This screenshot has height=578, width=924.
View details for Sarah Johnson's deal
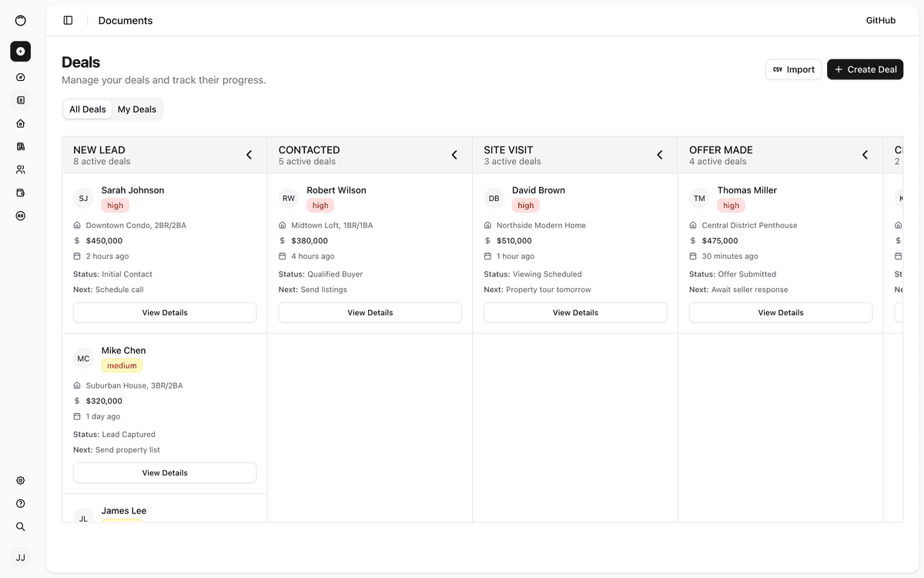coord(165,313)
